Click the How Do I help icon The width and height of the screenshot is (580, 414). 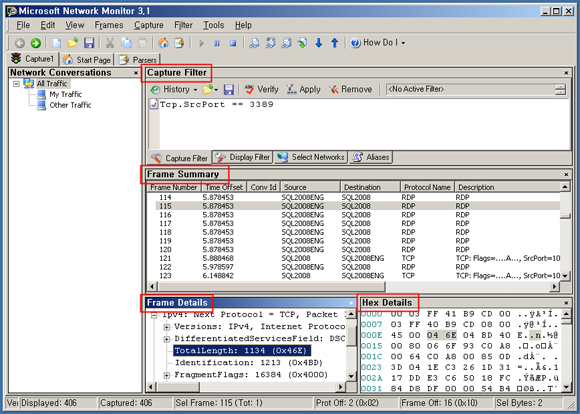[355, 43]
